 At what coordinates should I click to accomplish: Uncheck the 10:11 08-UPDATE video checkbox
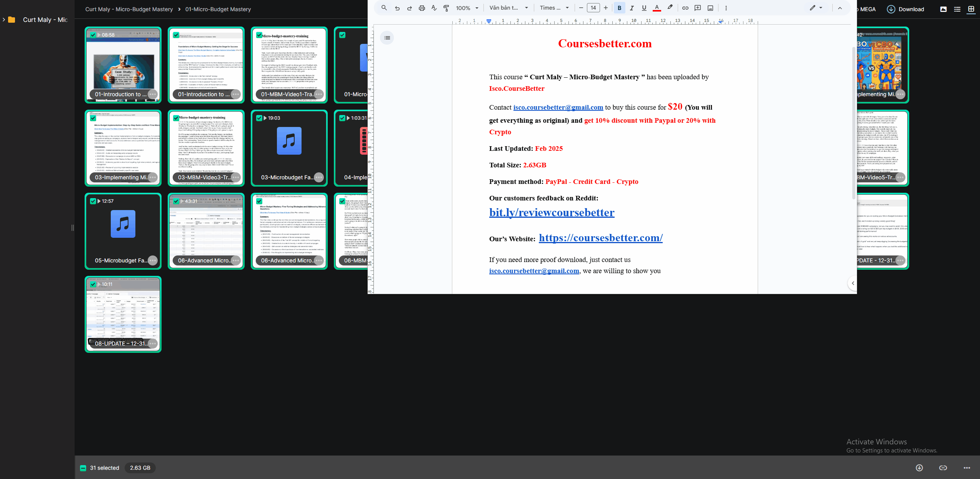tap(93, 284)
